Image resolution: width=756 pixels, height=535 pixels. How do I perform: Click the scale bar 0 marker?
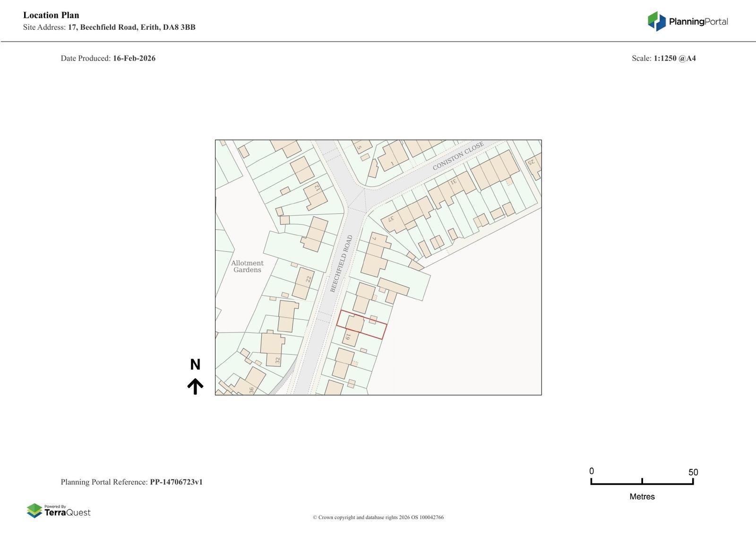click(x=592, y=471)
